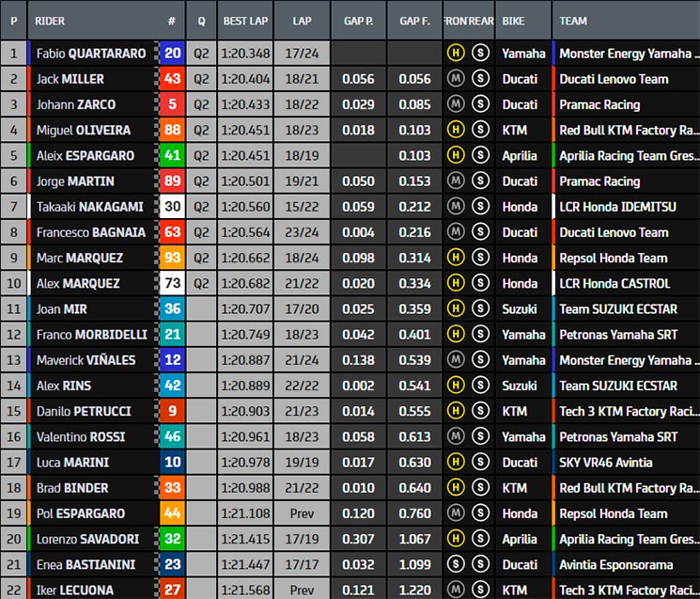The height and width of the screenshot is (599, 700).
Task: Sort by the LAP column header
Action: [302, 21]
